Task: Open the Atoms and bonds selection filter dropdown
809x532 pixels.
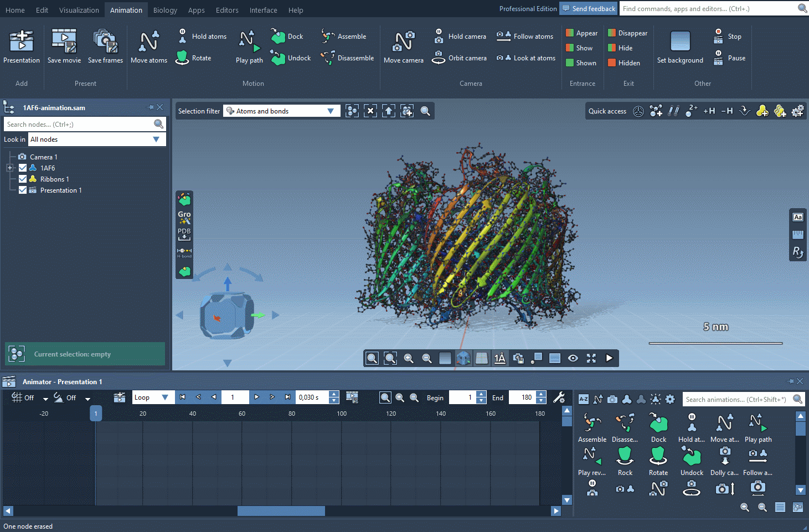Action: point(331,111)
